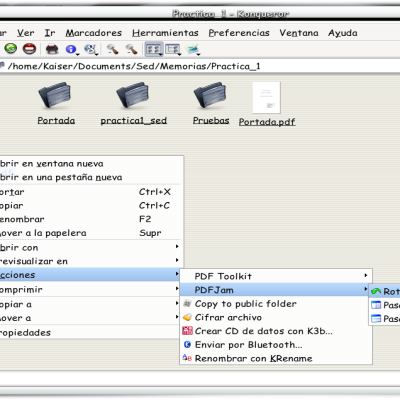Click the blue info toolbar icon
400x400 pixels.
(x=71, y=49)
